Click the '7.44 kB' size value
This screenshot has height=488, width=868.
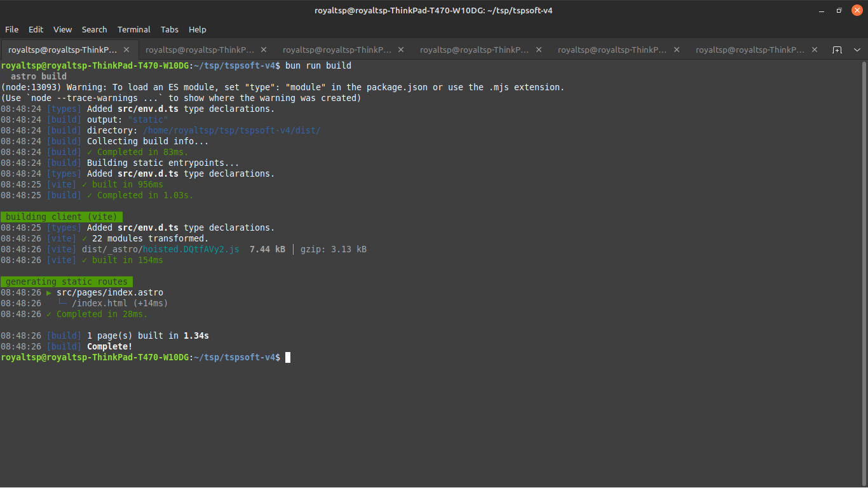268,249
